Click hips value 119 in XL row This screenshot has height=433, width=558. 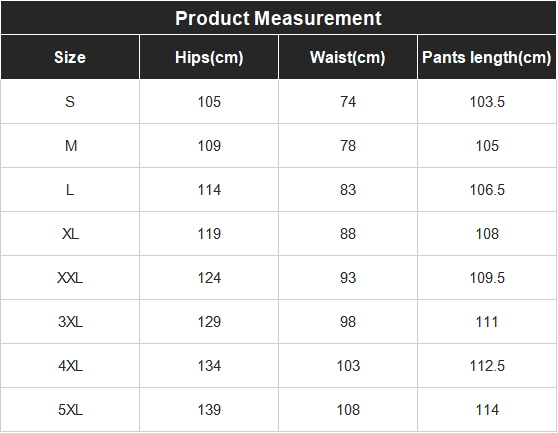click(209, 234)
